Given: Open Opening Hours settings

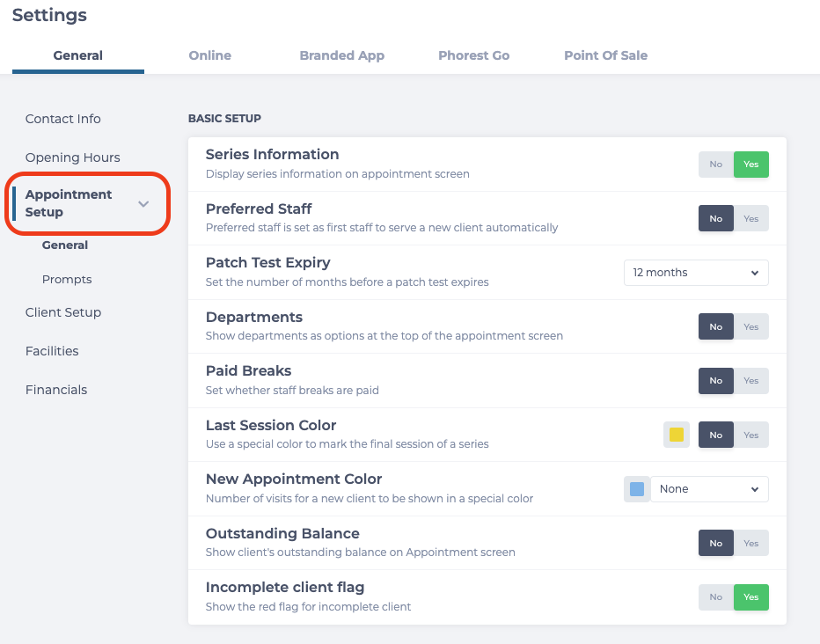Looking at the screenshot, I should point(73,157).
